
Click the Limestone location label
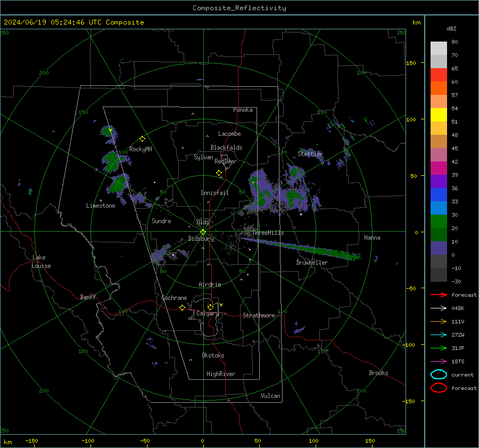(101, 206)
